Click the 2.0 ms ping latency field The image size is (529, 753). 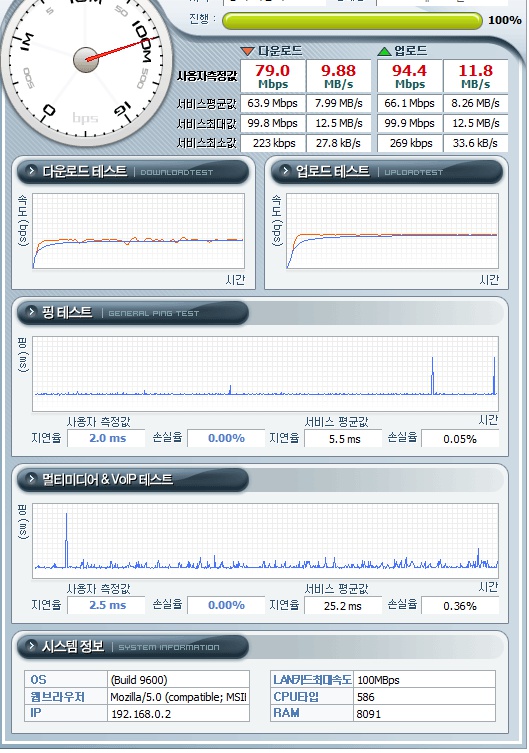pyautogui.click(x=106, y=438)
